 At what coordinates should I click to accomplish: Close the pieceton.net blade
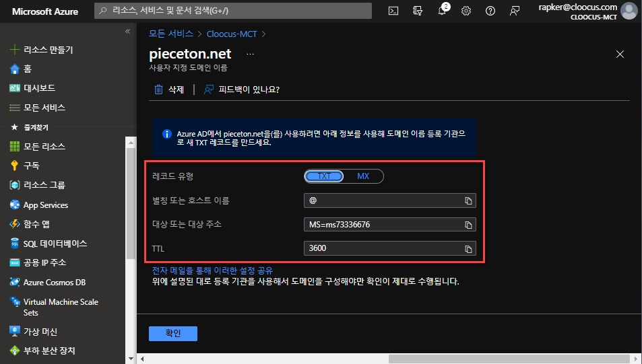point(620,54)
